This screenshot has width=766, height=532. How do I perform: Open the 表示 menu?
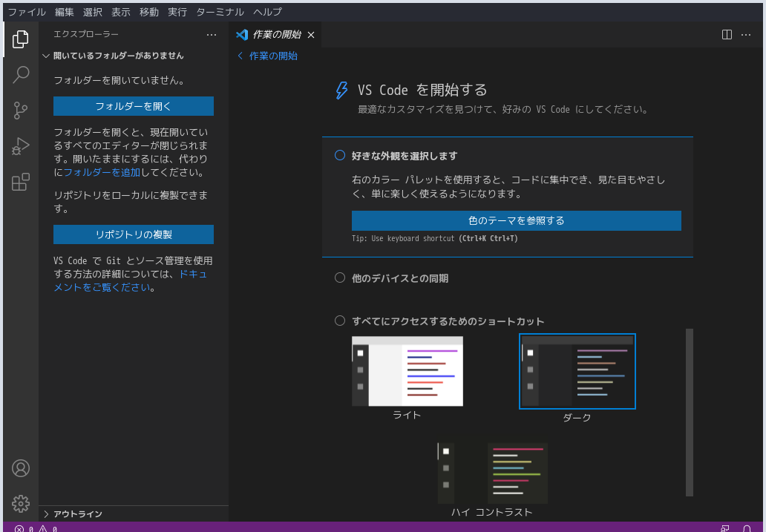(121, 12)
